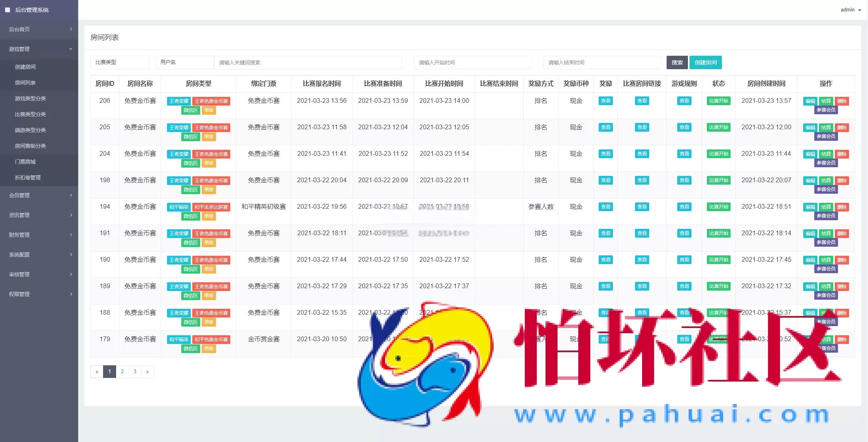The image size is (868, 442).
Task: Select the 和平精英 tag on room 194
Action: pos(178,207)
